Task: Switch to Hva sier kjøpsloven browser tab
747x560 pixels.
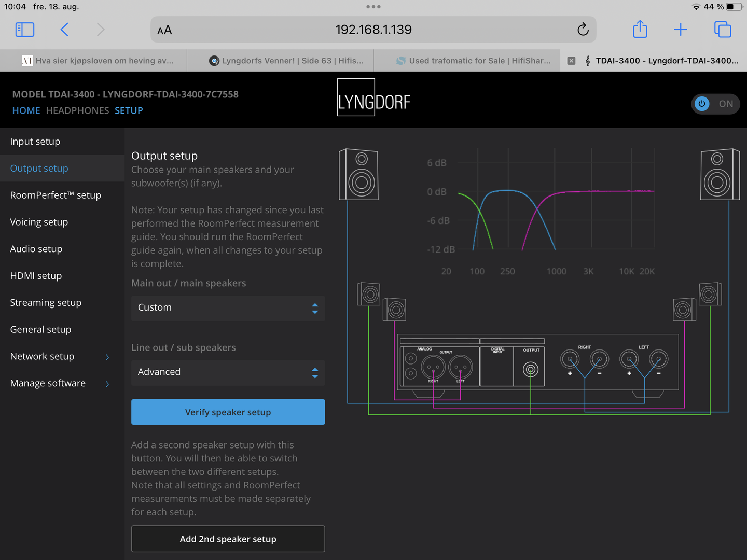Action: coord(93,61)
